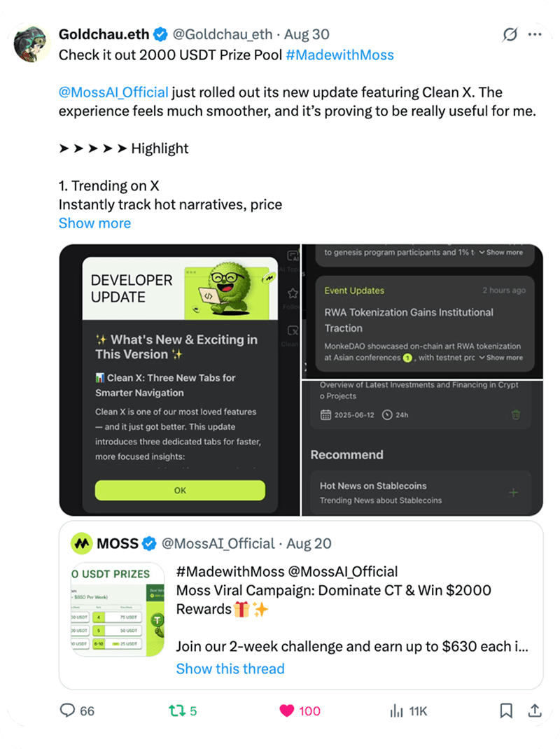Expand tweet text with Show more
The image size is (560, 749).
point(94,223)
